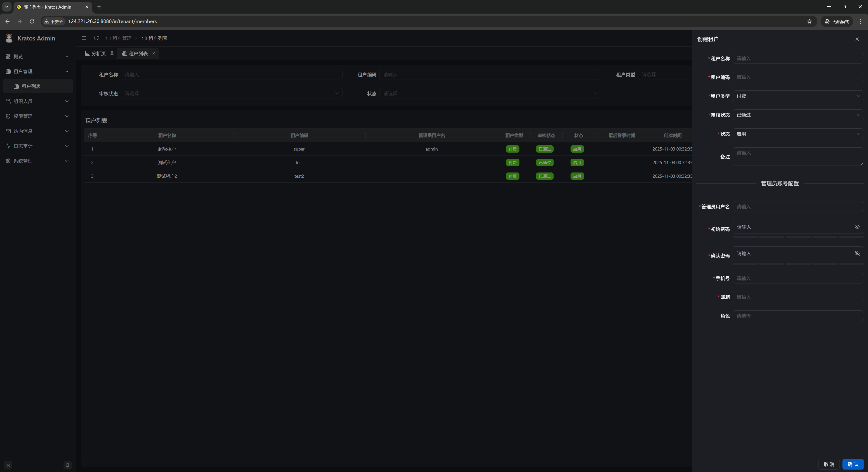Close the 租户列表 tab with its x icon
The width and height of the screenshot is (868, 472).
click(154, 54)
